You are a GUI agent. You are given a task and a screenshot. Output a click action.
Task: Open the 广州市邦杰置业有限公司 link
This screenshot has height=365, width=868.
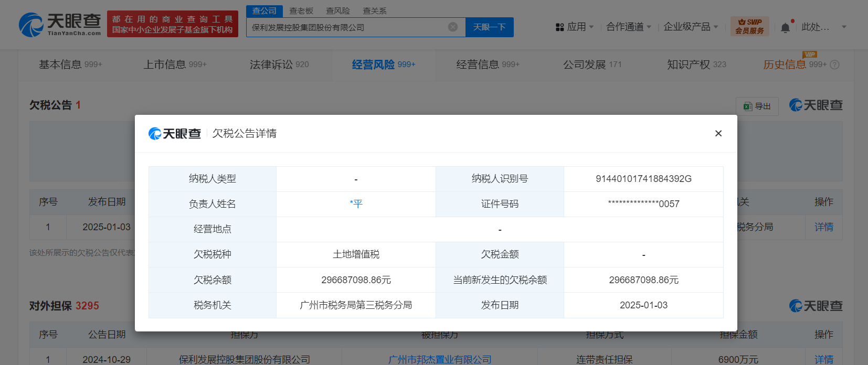tap(440, 359)
